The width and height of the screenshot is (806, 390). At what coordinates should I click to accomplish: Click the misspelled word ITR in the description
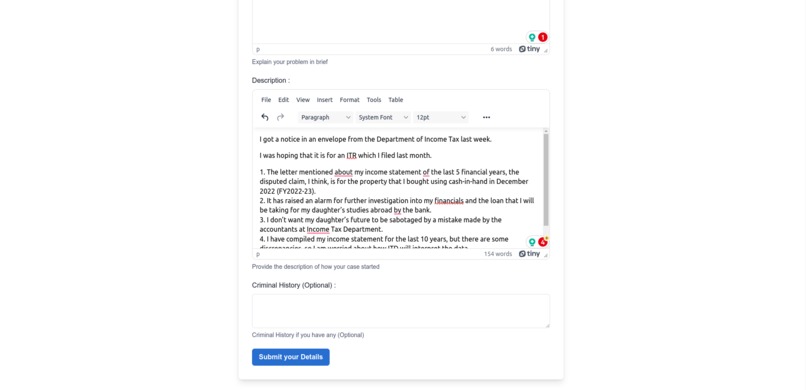point(352,155)
